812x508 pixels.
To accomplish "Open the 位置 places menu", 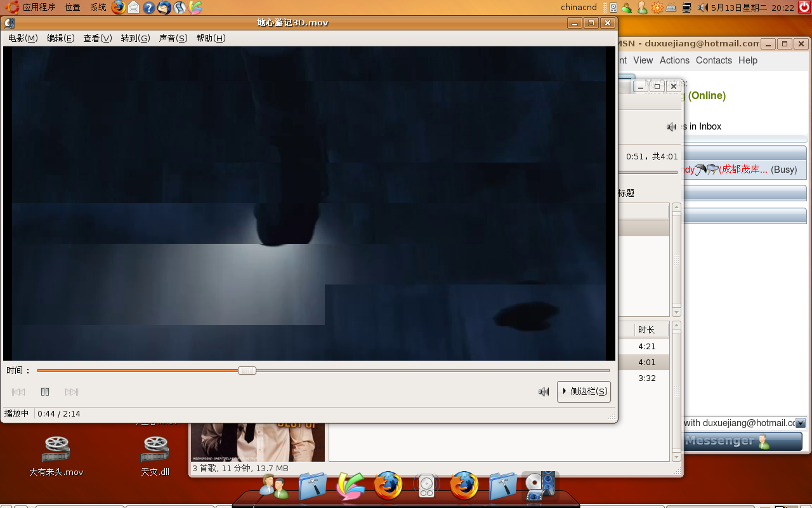I will (x=72, y=8).
